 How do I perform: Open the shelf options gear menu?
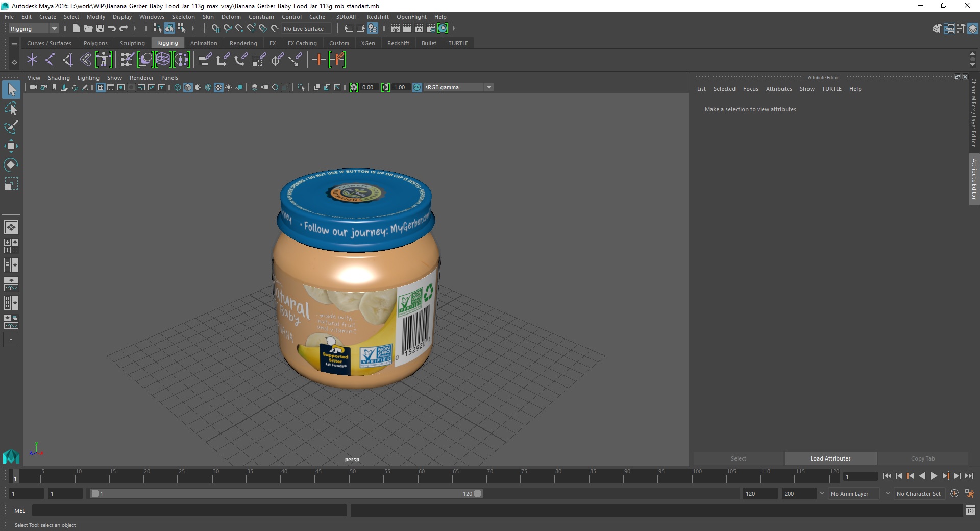pyautogui.click(x=14, y=62)
